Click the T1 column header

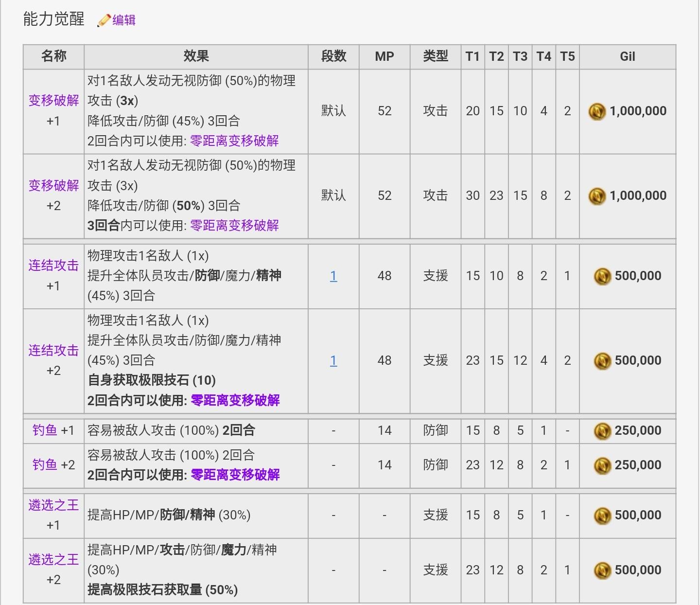[472, 56]
